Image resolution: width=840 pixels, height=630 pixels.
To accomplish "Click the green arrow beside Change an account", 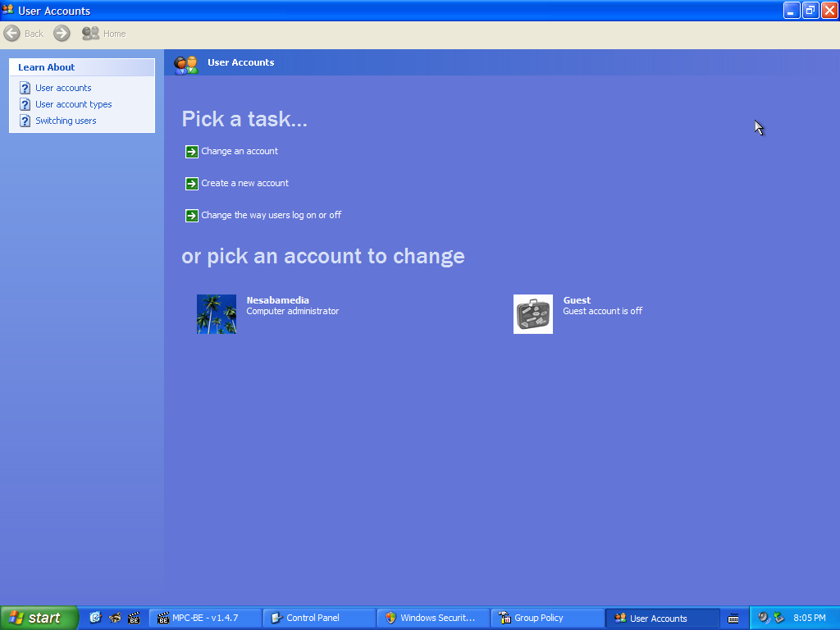I will point(192,152).
